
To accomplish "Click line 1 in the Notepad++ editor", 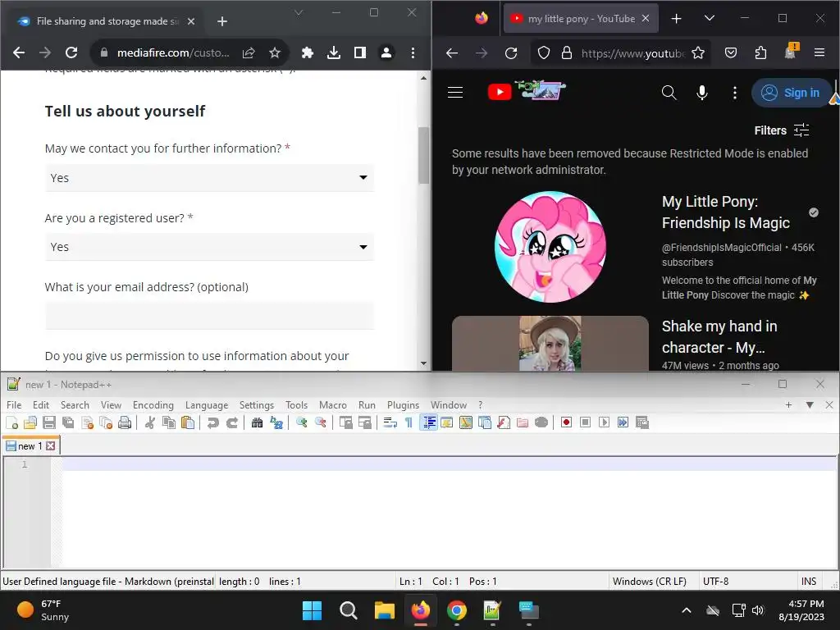I will [x=449, y=464].
